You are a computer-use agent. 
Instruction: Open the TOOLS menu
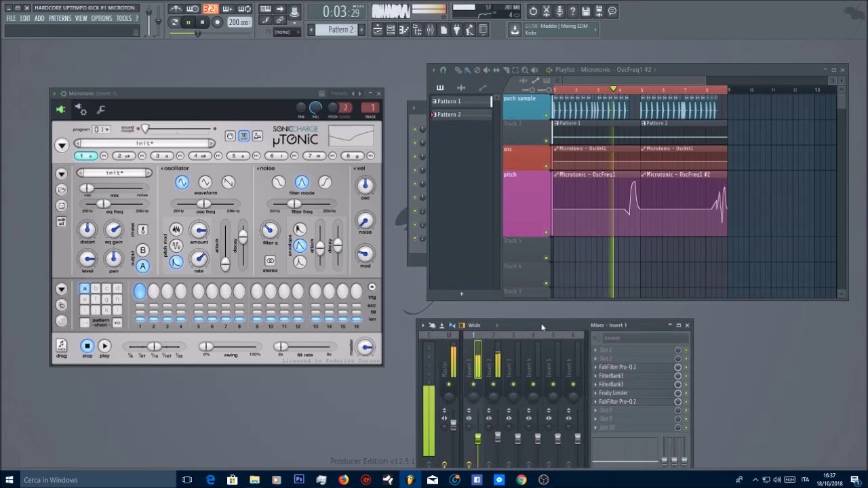(123, 18)
